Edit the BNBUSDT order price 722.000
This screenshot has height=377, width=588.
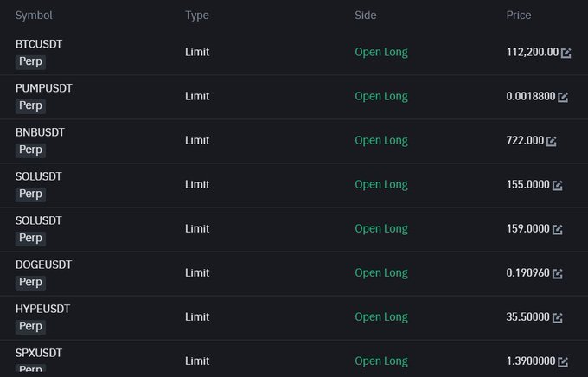click(551, 141)
